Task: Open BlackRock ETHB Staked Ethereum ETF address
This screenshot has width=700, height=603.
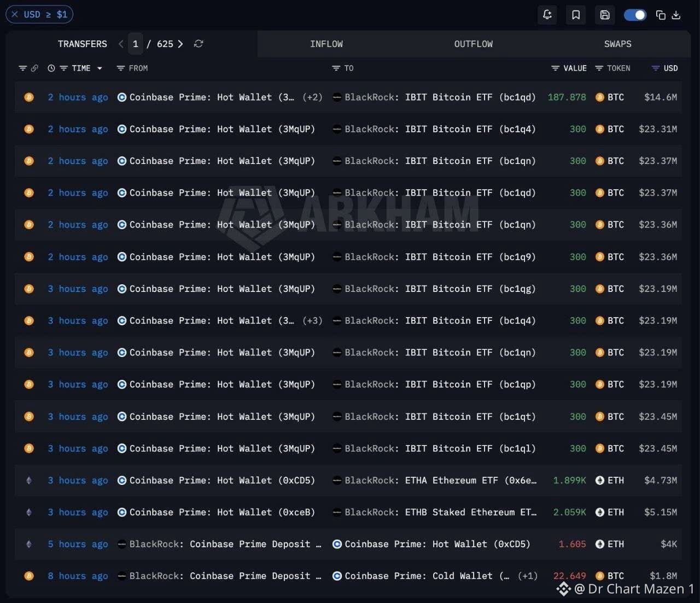Action: [x=440, y=512]
